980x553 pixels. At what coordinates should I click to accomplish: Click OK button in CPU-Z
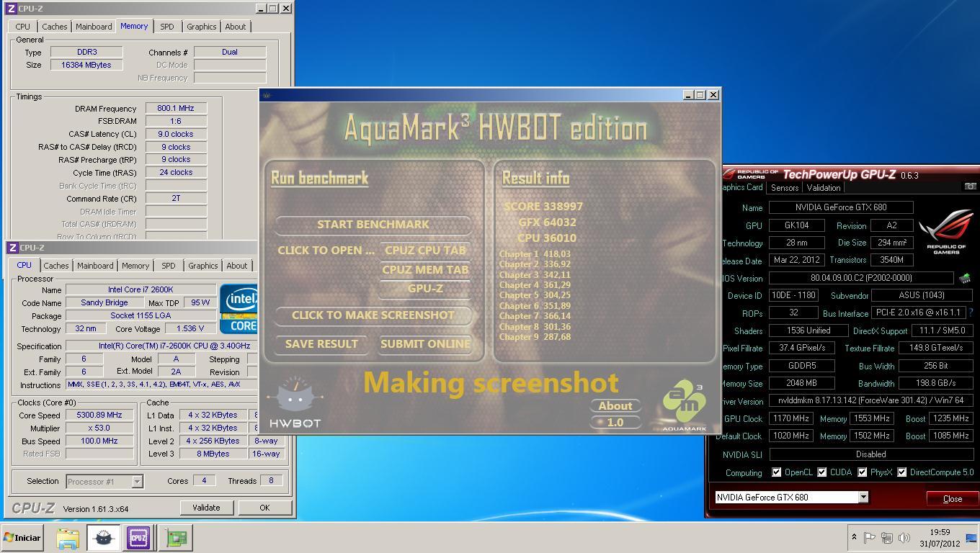click(x=264, y=508)
